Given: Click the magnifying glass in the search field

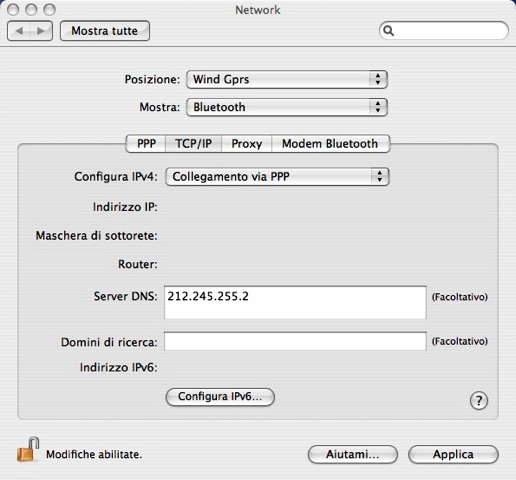Looking at the screenshot, I should pyautogui.click(x=388, y=31).
